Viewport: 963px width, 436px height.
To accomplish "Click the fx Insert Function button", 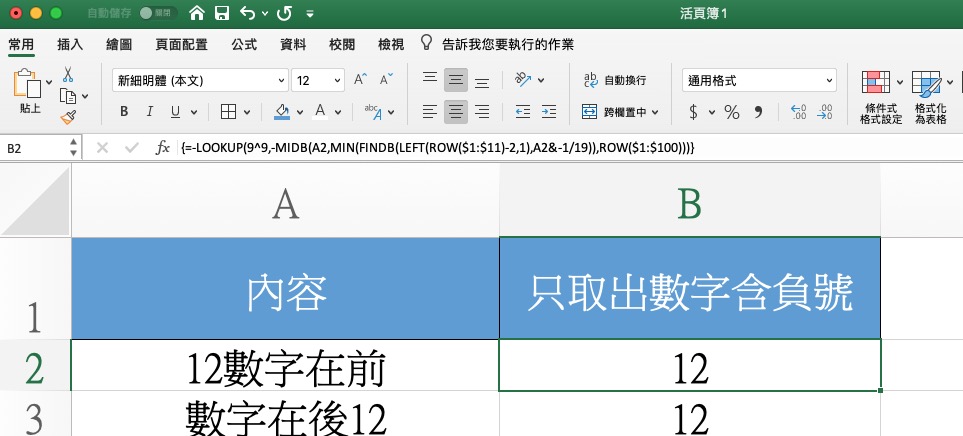I will point(163,148).
